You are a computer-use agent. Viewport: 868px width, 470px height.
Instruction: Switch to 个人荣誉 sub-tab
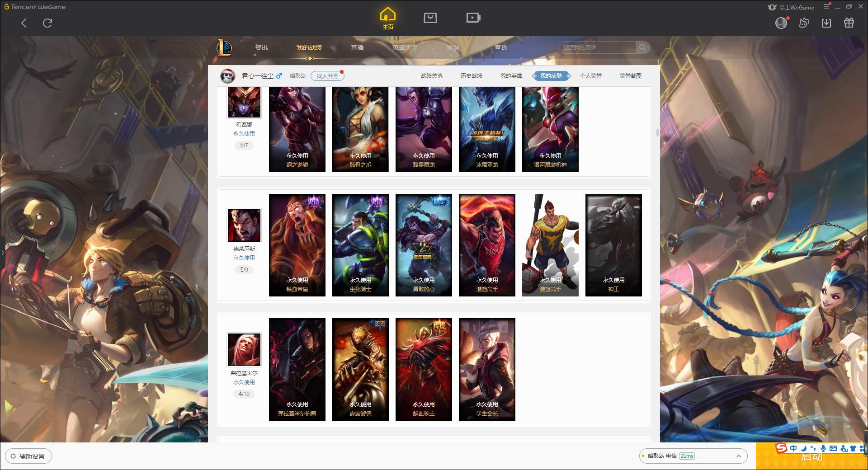pyautogui.click(x=591, y=76)
